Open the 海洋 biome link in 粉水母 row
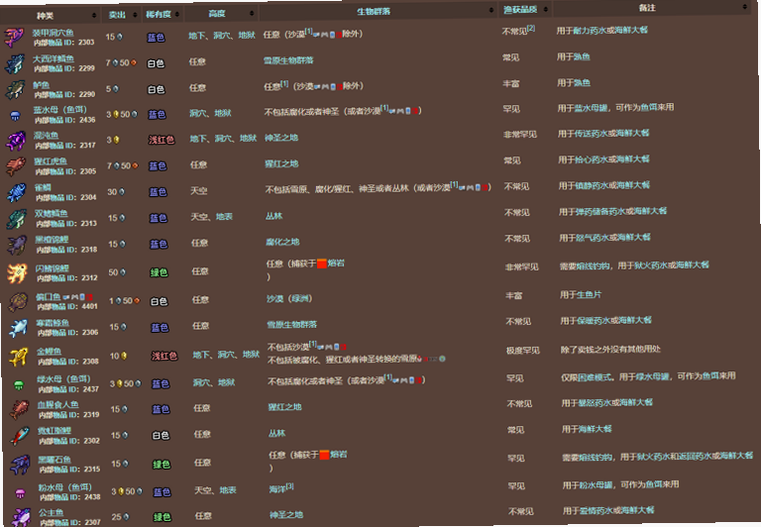 pyautogui.click(x=278, y=489)
